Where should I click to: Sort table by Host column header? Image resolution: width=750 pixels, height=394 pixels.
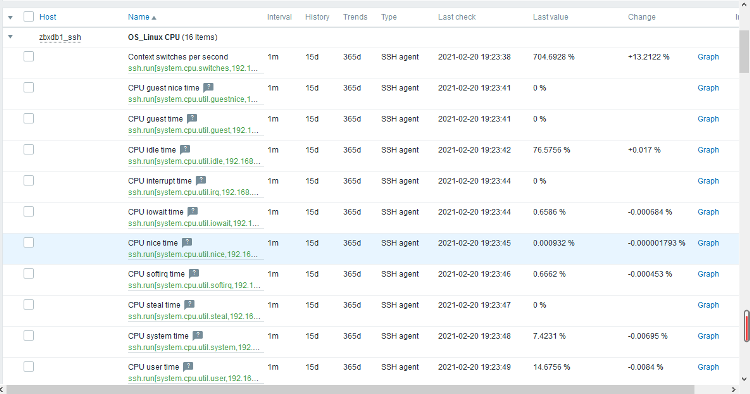(x=48, y=17)
